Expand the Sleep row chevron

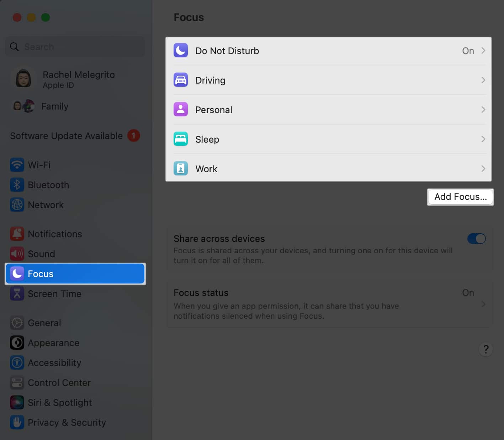483,139
